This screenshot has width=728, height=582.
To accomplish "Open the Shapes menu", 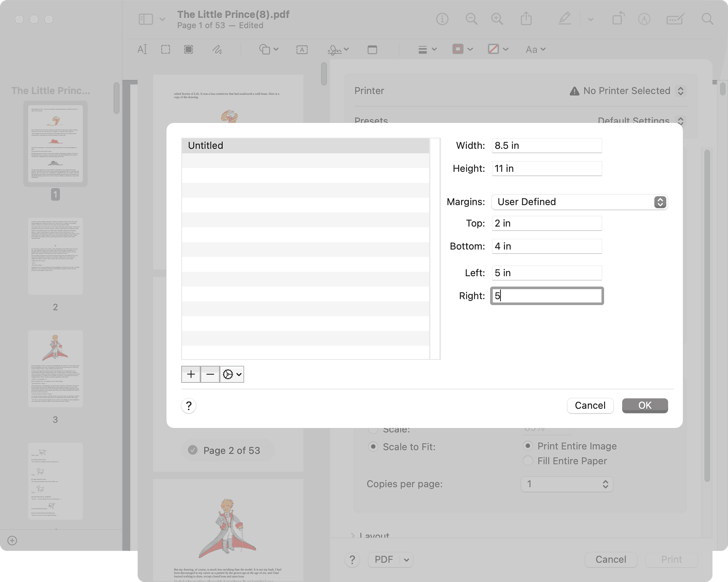I will [269, 49].
